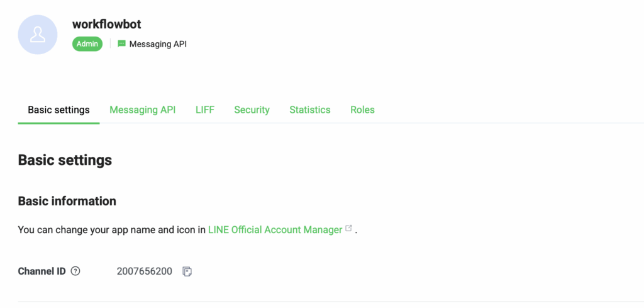Open the Roles tab
Viewport: 644px width, 308px height.
click(x=362, y=110)
